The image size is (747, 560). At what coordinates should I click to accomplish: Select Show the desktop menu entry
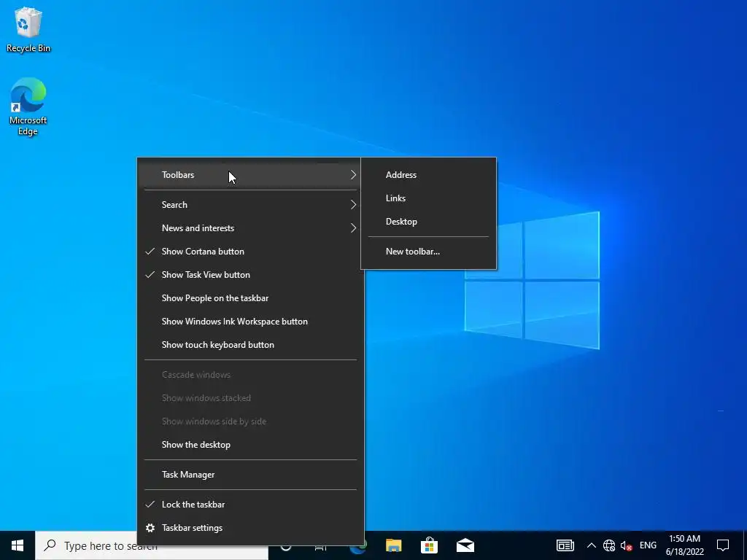point(251,445)
